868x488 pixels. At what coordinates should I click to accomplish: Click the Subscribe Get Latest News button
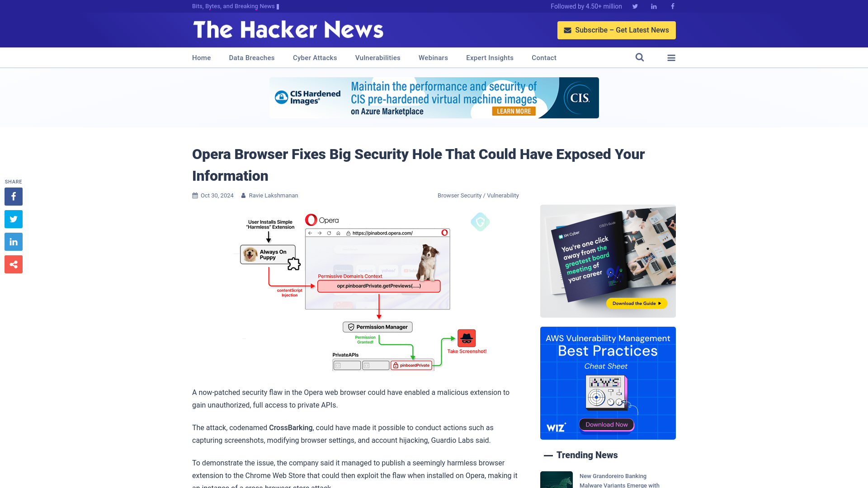(x=617, y=30)
